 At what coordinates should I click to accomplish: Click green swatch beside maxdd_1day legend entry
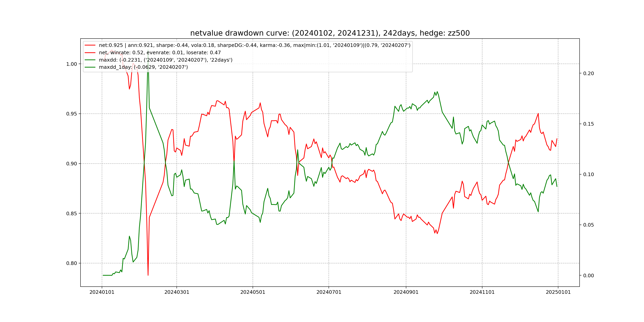coord(90,67)
